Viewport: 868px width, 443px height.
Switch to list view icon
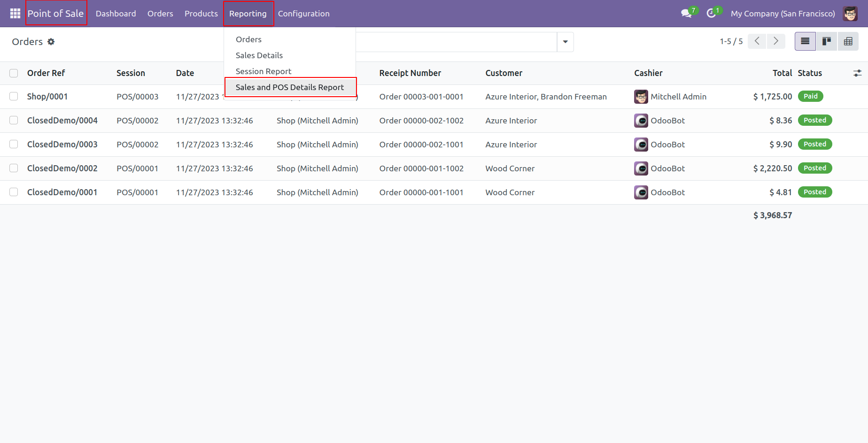(x=805, y=41)
